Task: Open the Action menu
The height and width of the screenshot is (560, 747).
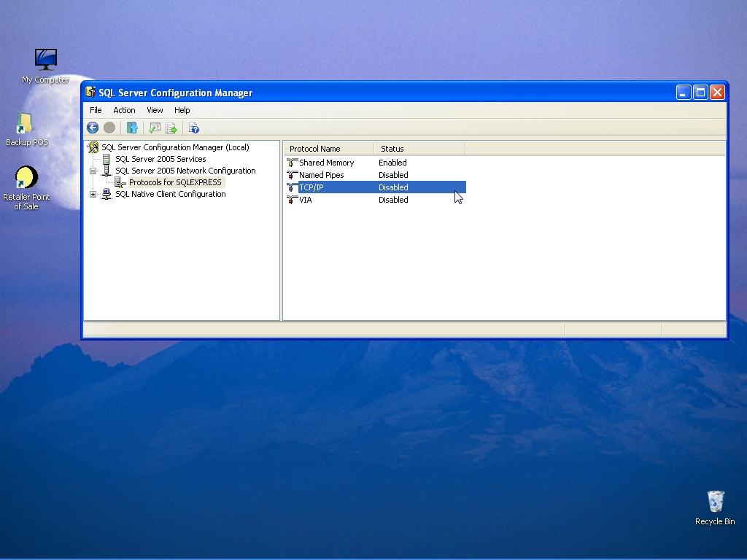Action: point(124,110)
